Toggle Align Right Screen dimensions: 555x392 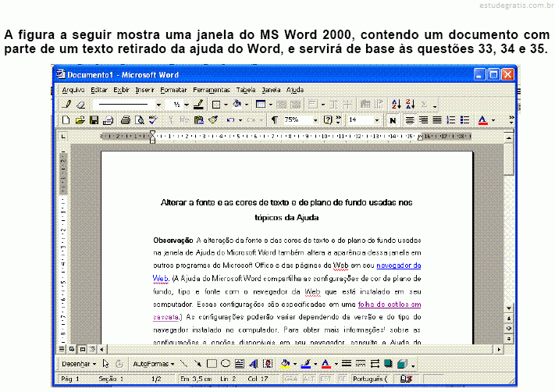pos(423,120)
